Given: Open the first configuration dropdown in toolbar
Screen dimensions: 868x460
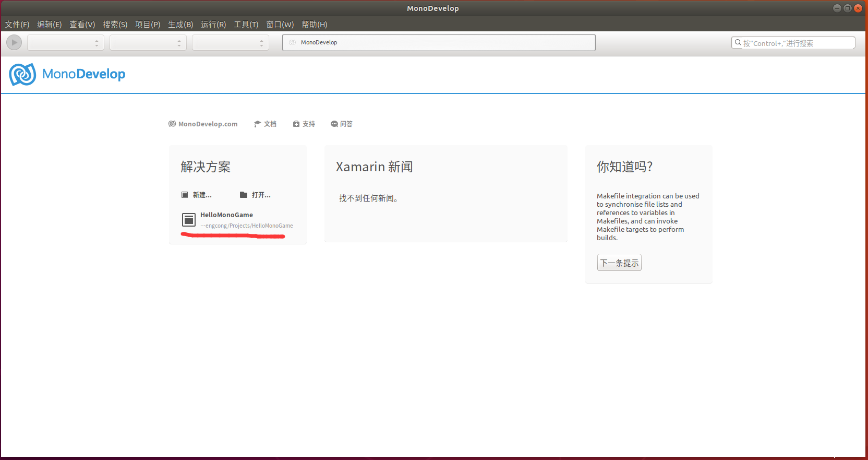Looking at the screenshot, I should (66, 43).
